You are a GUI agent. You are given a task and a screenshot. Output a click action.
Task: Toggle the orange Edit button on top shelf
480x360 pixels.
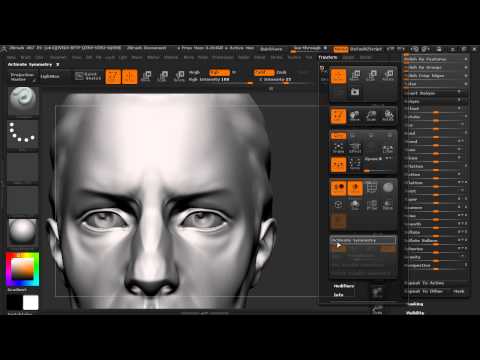coord(113,77)
